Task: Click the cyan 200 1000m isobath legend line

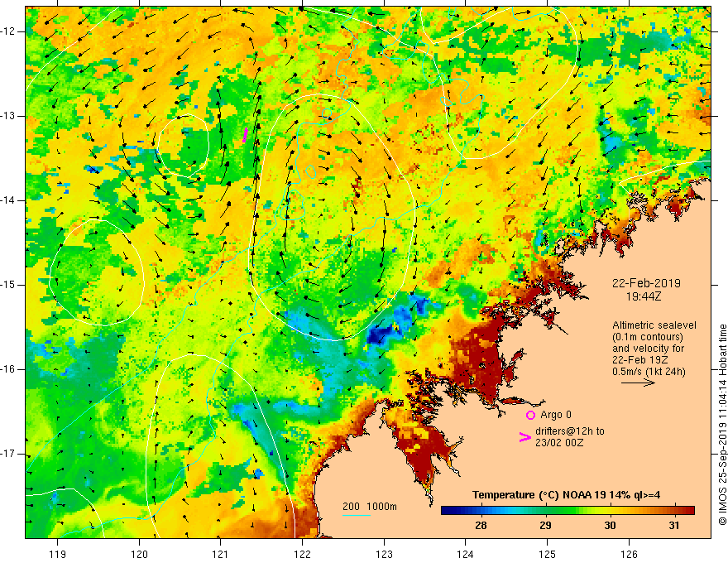Action: 357,516
